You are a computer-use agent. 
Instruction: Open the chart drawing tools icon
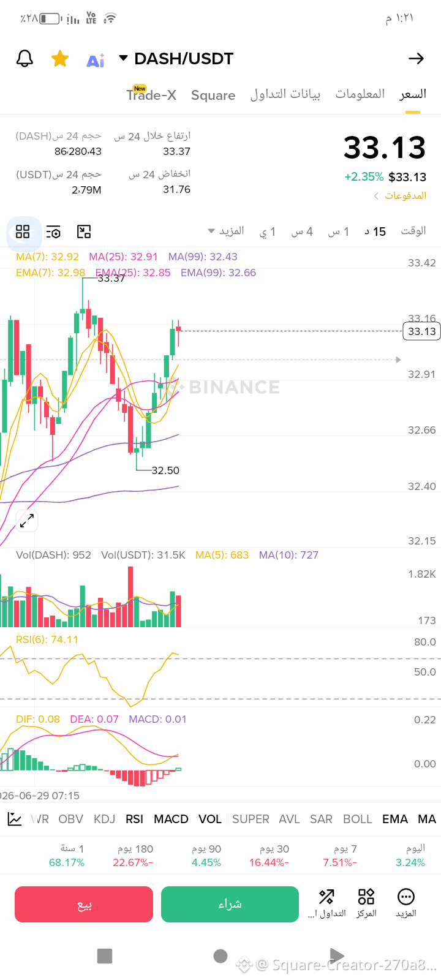pos(84,232)
